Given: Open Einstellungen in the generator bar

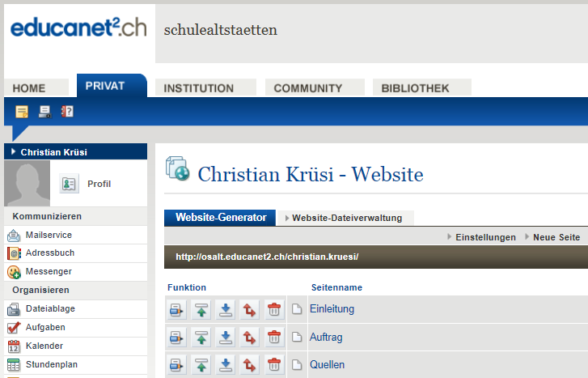Looking at the screenshot, I should click(484, 237).
